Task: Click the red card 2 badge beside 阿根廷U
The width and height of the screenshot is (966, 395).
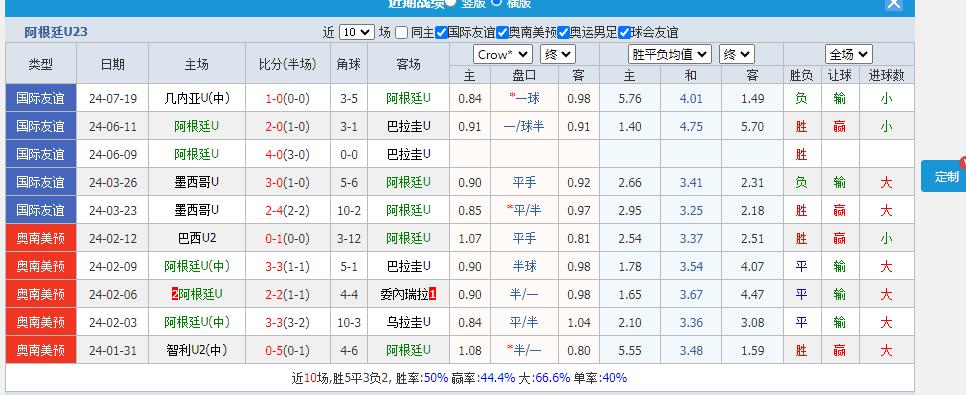Action: pyautogui.click(x=175, y=294)
